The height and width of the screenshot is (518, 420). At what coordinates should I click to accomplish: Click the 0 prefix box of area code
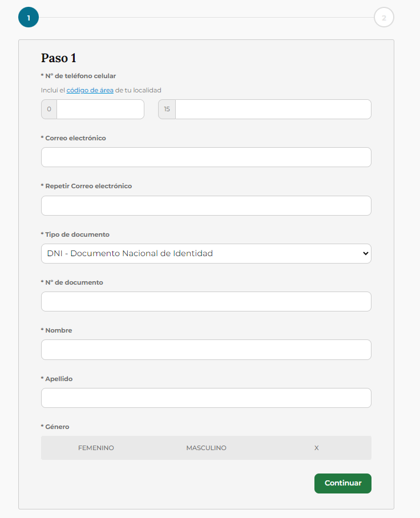pyautogui.click(x=49, y=110)
